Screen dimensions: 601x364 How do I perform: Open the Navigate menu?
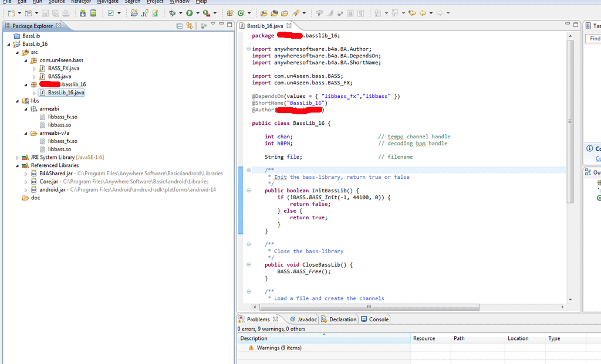(x=108, y=2)
